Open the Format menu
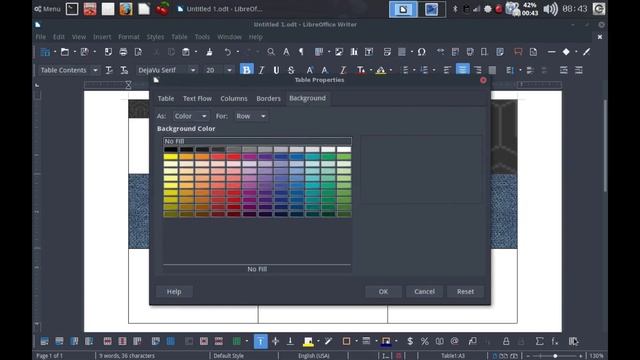The height and width of the screenshot is (360, 640). 129,37
